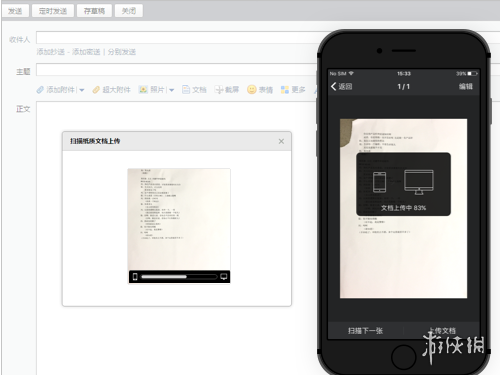Close the 扫描纸质文档上传 dialog
Image resolution: width=500 pixels, height=375 pixels.
click(x=281, y=141)
